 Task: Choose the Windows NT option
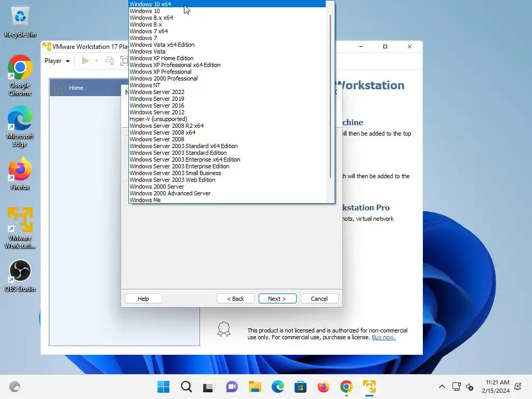coord(227,86)
